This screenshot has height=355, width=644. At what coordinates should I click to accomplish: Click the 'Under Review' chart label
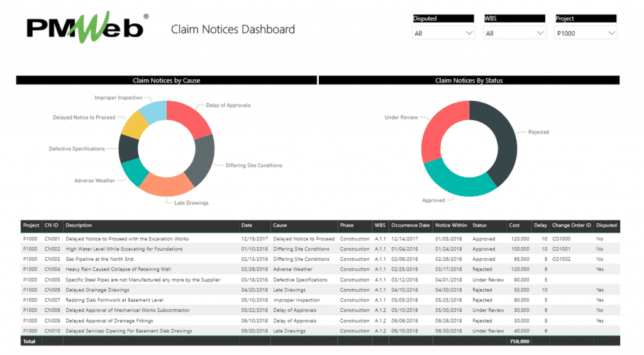click(x=401, y=118)
